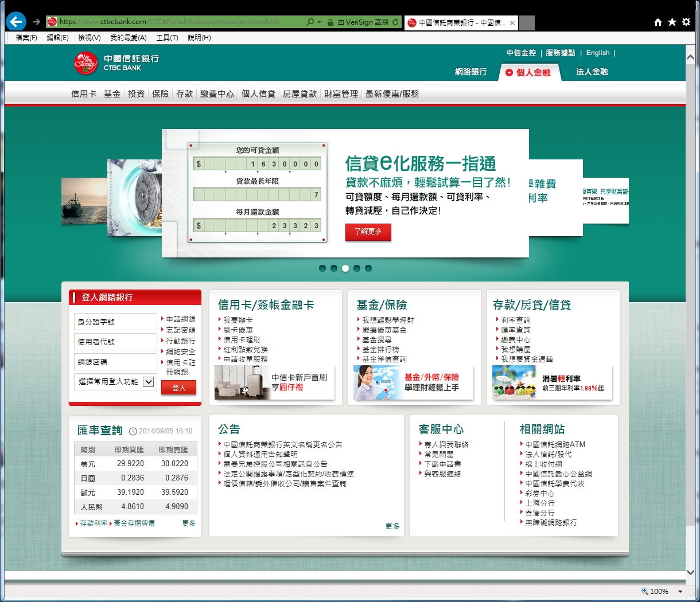Click 中信卡新戶首刷 luggage banner

click(274, 382)
